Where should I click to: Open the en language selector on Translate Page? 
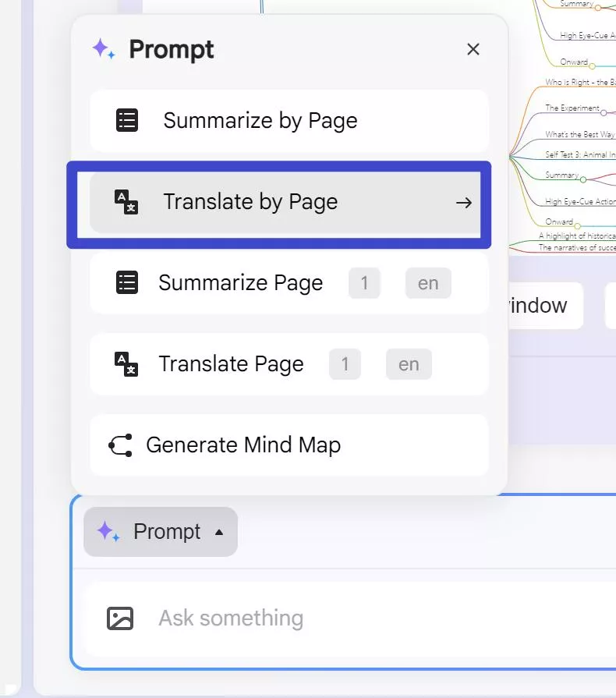409,364
